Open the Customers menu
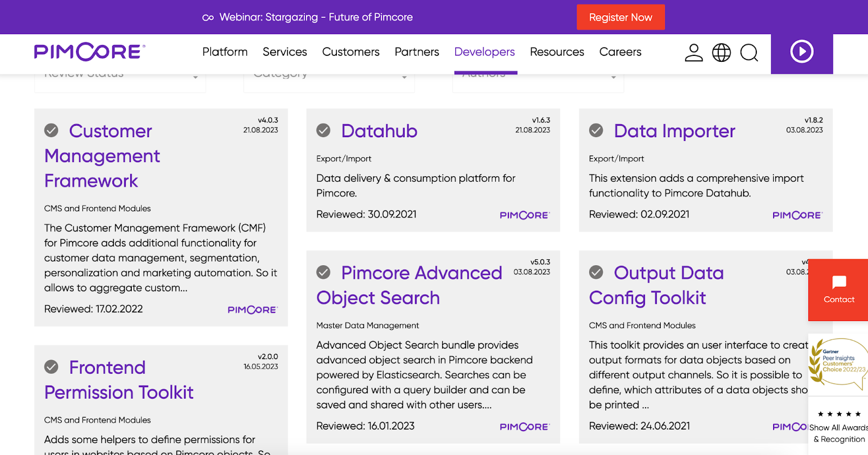This screenshot has height=455, width=868. pyautogui.click(x=351, y=52)
